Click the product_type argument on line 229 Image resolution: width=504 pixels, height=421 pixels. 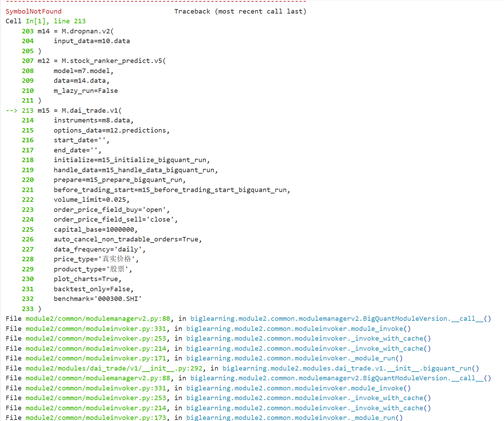[x=93, y=269]
